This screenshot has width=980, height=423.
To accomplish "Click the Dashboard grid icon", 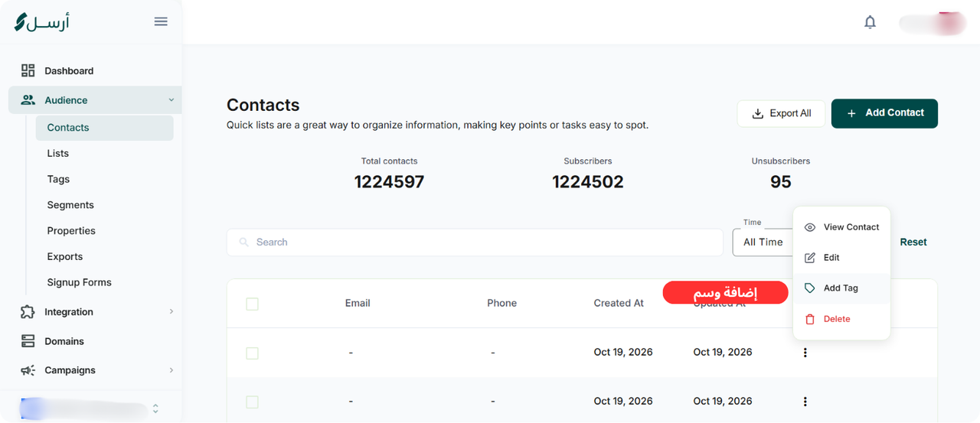I will [28, 70].
